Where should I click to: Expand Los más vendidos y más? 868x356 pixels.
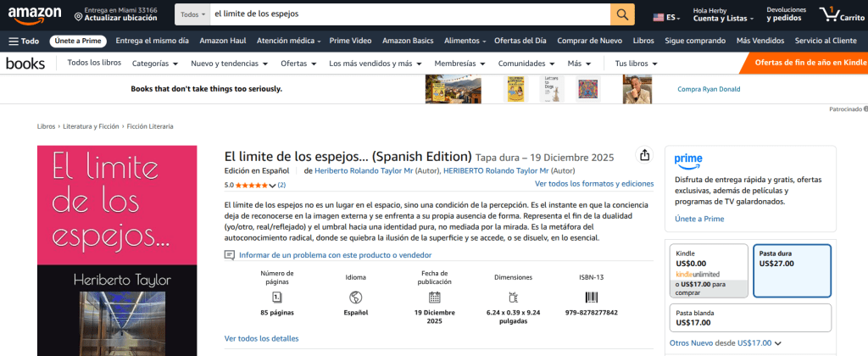376,64
